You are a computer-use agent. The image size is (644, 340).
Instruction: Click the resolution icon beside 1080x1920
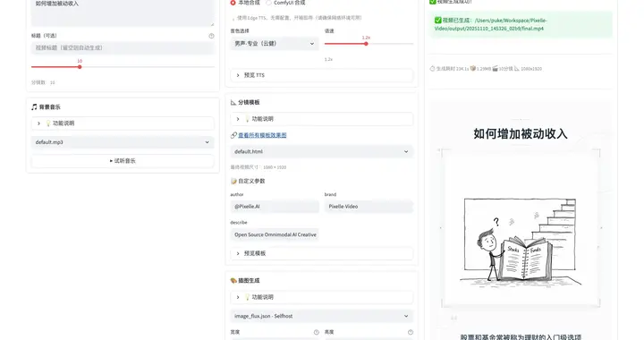[517, 69]
